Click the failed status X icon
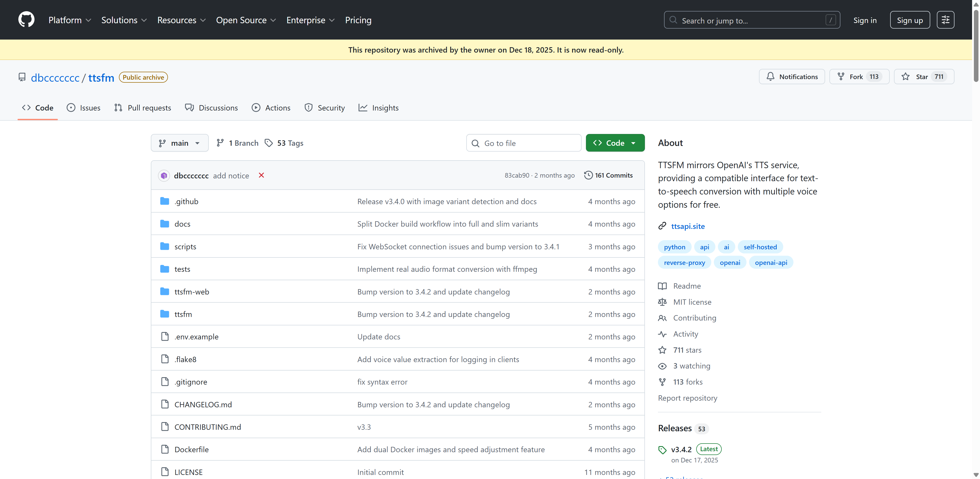 [261, 175]
